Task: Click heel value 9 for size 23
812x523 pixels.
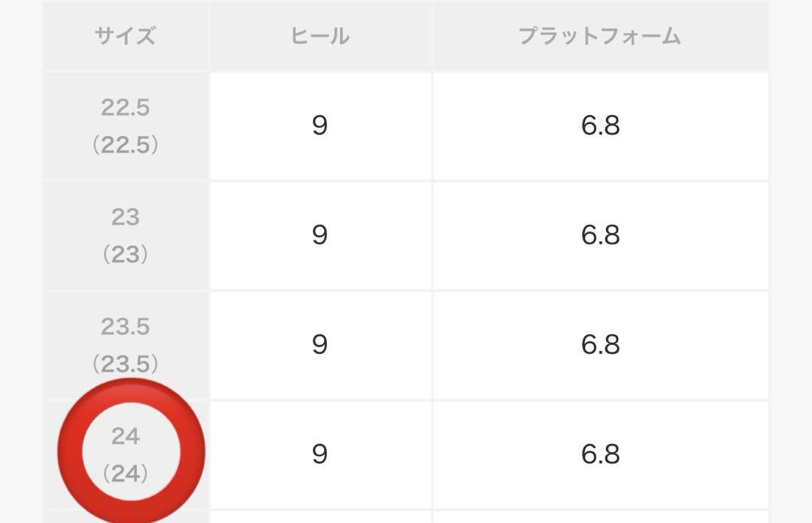Action: pyautogui.click(x=320, y=236)
